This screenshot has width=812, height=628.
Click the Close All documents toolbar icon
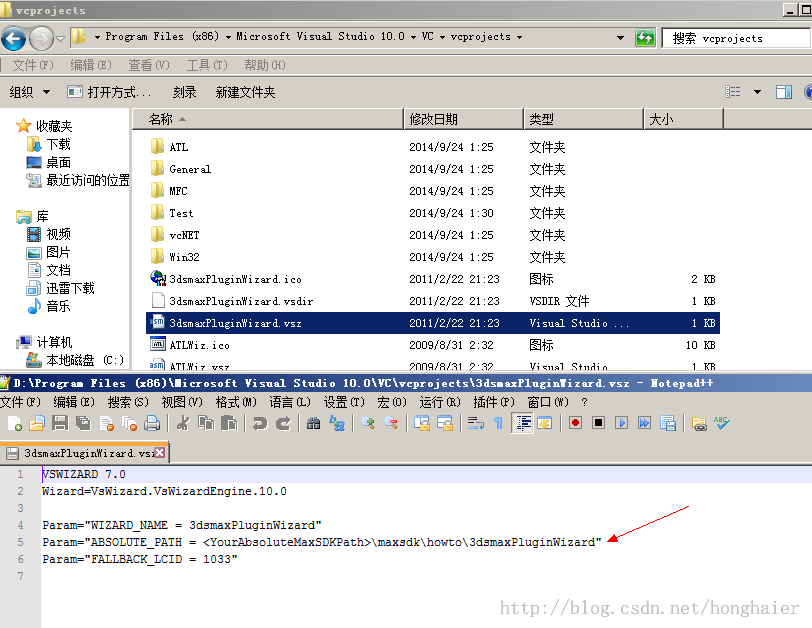(129, 423)
